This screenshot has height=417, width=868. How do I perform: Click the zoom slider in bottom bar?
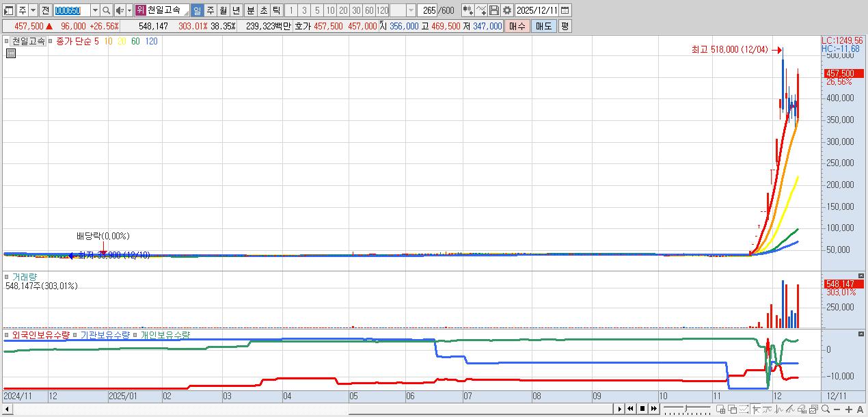click(x=687, y=409)
